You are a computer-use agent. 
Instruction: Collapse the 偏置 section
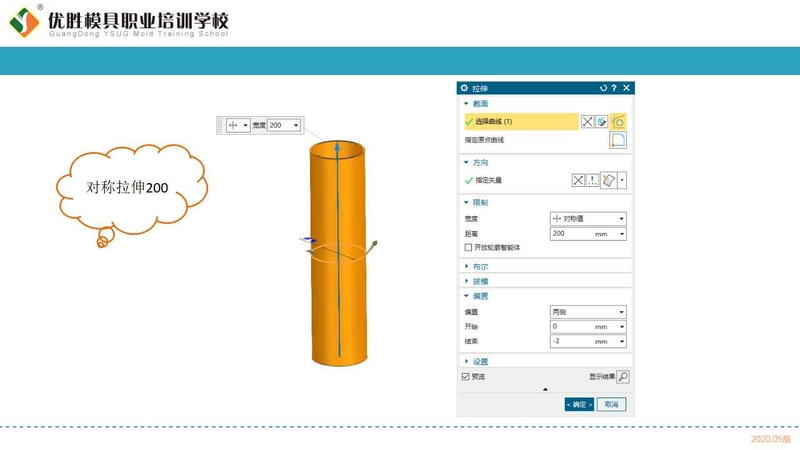pos(466,296)
